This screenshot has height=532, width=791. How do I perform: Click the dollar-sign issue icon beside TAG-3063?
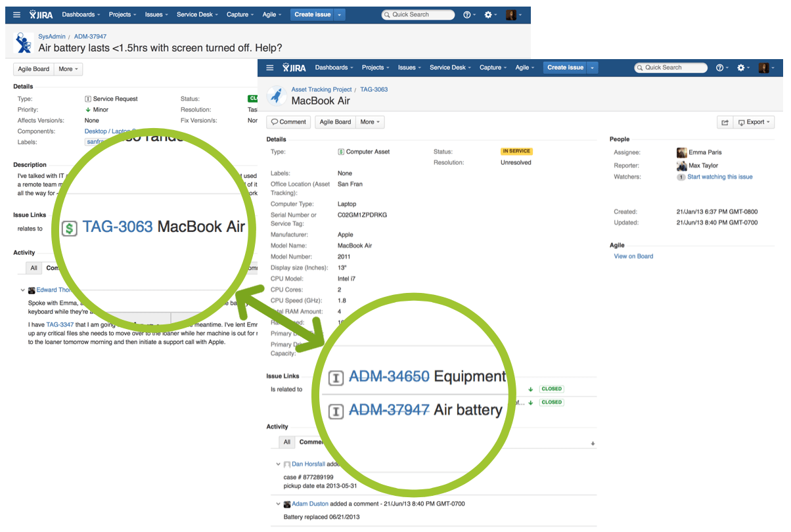(x=69, y=228)
